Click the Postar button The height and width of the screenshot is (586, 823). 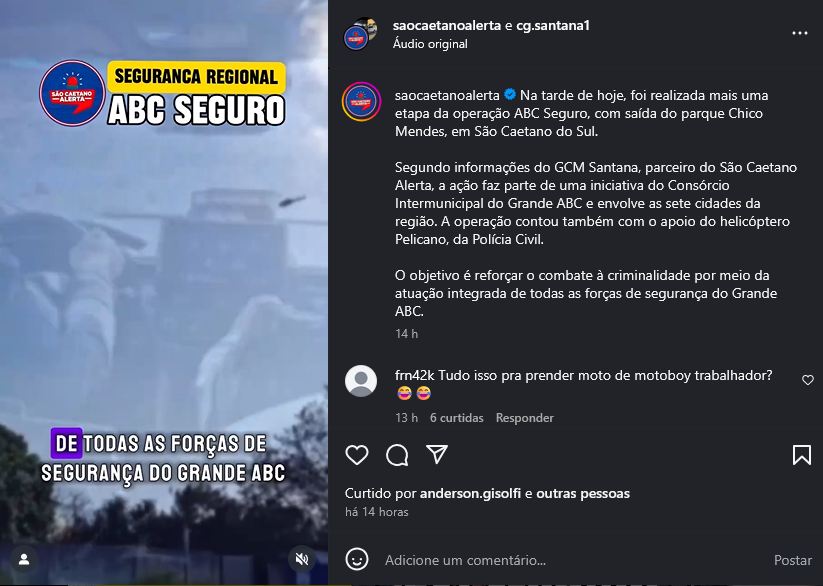pos(793,560)
